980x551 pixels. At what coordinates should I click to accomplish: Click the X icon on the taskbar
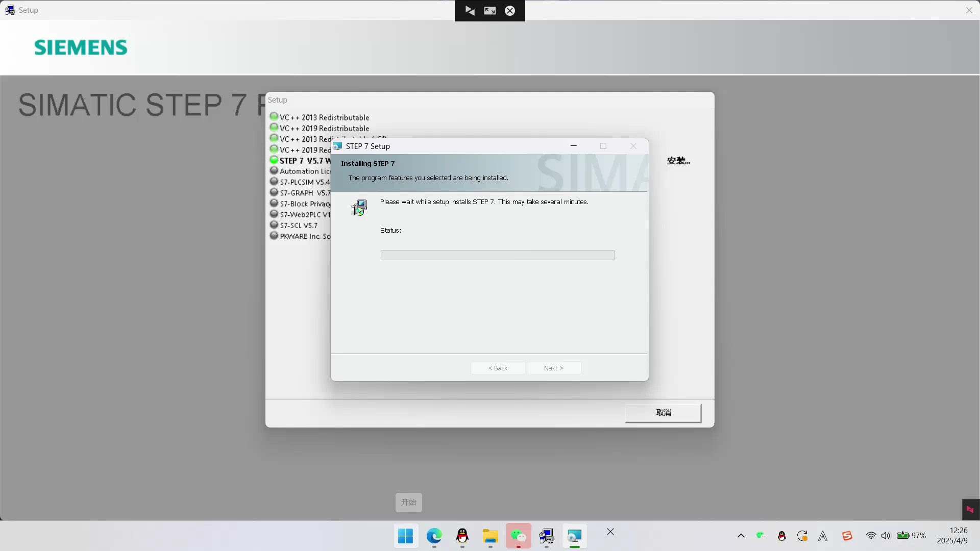coord(610,532)
